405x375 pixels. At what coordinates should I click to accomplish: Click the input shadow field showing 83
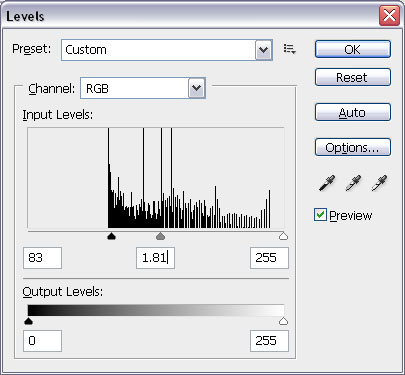click(x=42, y=258)
